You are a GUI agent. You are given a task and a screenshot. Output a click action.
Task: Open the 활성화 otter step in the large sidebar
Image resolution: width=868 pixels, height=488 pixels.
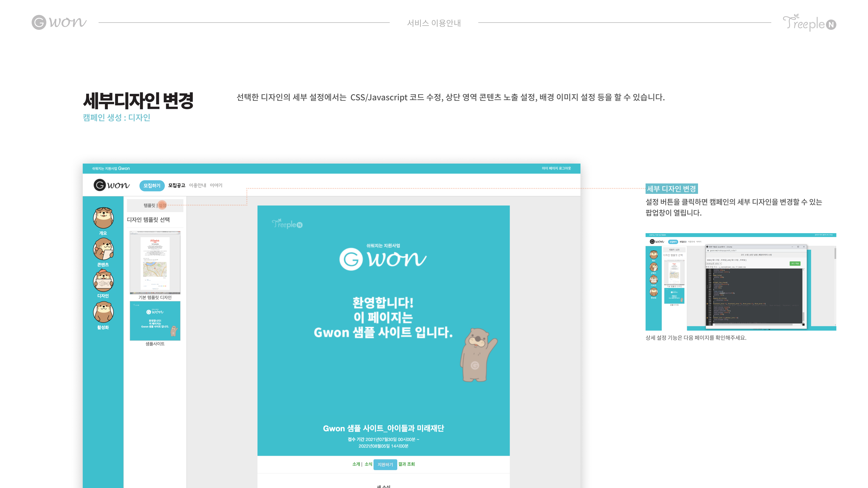103,316
